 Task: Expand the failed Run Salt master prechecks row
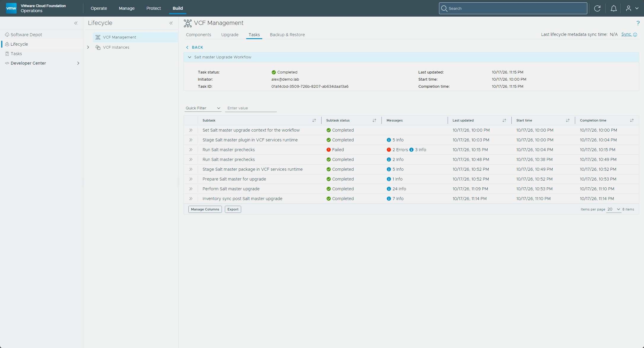click(x=191, y=150)
